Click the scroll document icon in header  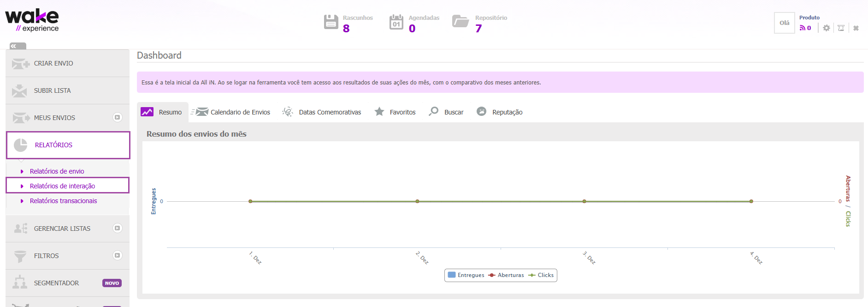point(841,28)
